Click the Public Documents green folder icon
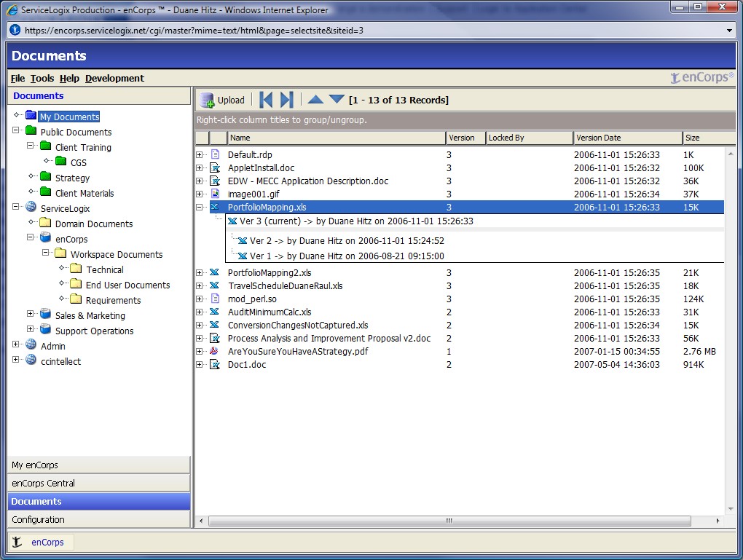The image size is (743, 560). click(x=31, y=130)
